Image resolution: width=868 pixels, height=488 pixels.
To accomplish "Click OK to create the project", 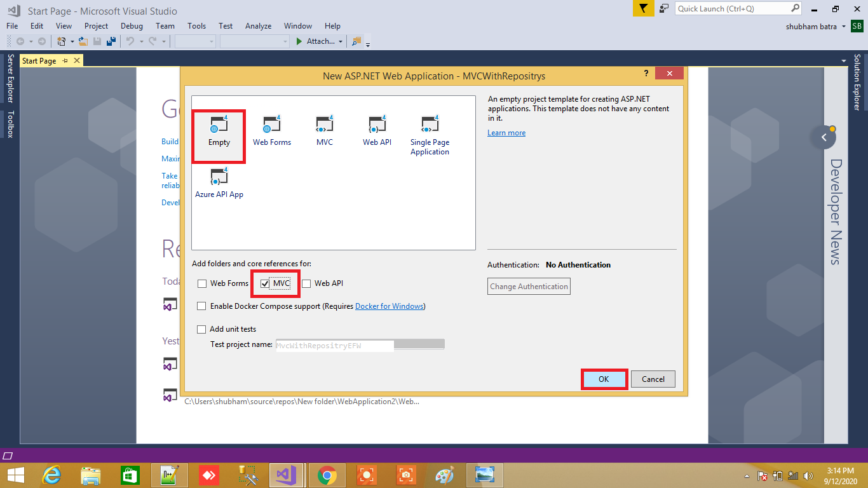I will [604, 379].
